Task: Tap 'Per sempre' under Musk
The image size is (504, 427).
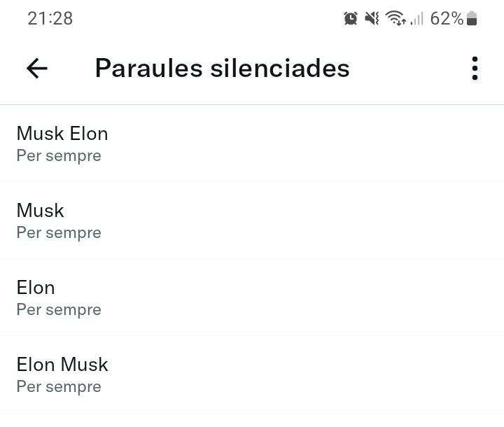Action: pos(59,233)
